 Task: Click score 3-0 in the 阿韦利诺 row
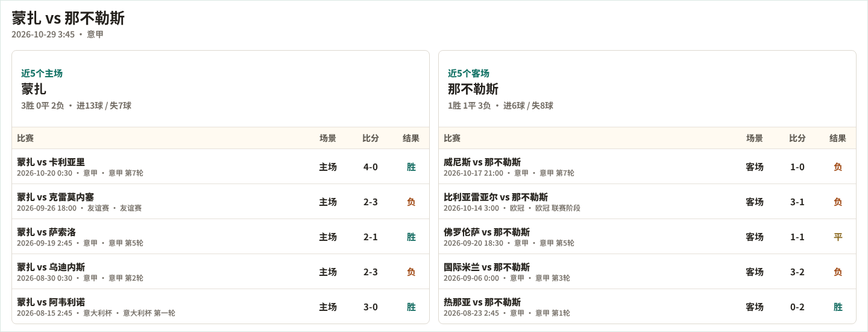coord(371,307)
